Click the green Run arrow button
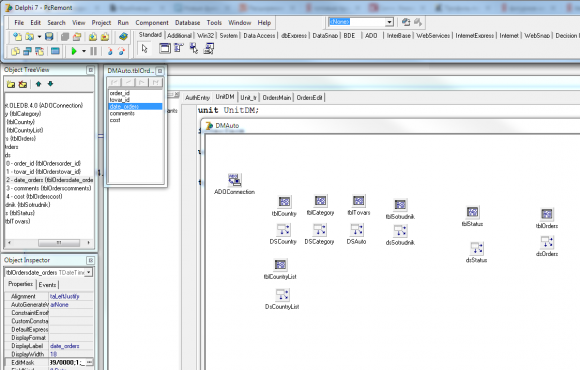The height and width of the screenshot is (370, 580). click(74, 51)
